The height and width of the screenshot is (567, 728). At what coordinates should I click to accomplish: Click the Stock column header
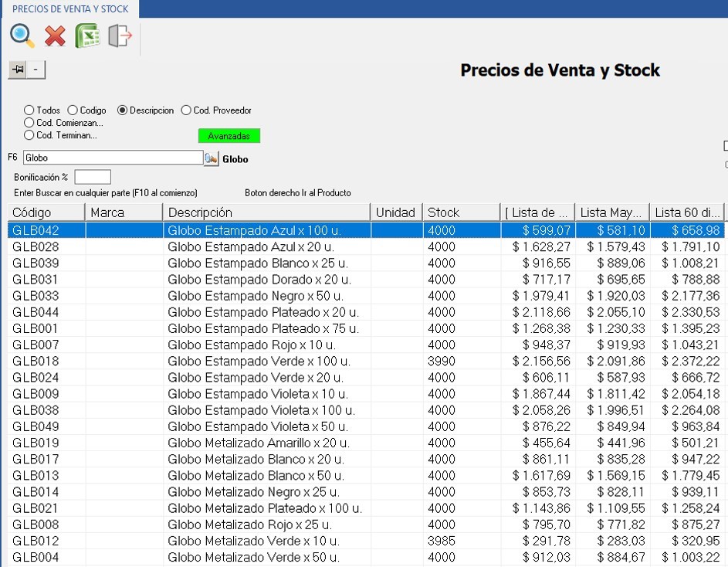(x=461, y=212)
